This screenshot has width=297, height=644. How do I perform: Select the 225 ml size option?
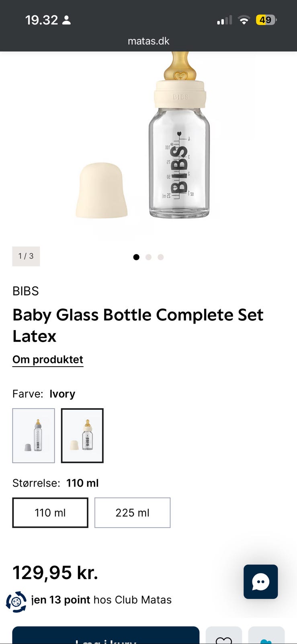click(x=132, y=512)
